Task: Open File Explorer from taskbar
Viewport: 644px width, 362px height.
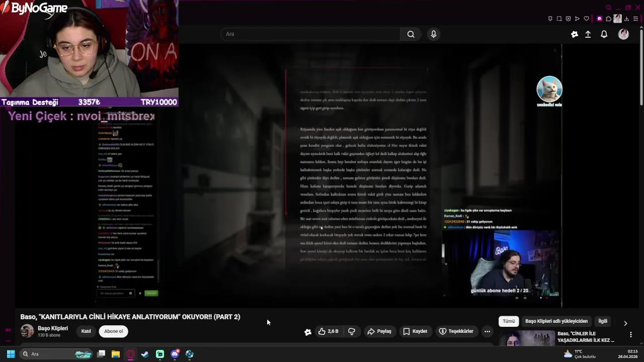Action: click(116, 354)
